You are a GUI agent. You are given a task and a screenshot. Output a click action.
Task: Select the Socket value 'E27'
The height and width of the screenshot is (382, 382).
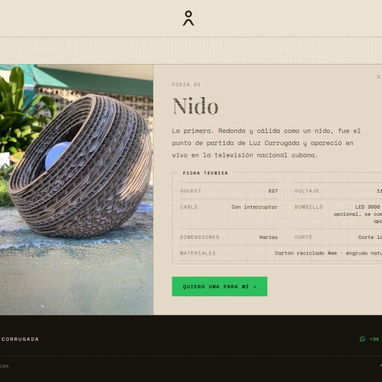pos(273,191)
